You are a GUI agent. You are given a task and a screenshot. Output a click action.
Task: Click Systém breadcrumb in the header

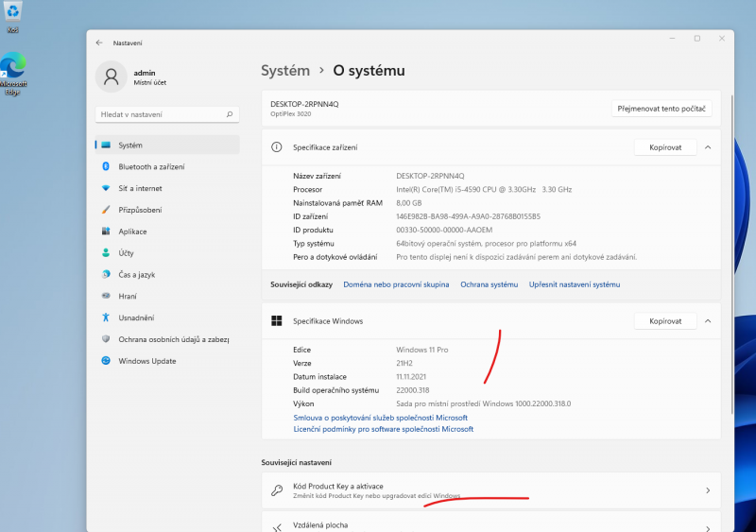click(285, 71)
